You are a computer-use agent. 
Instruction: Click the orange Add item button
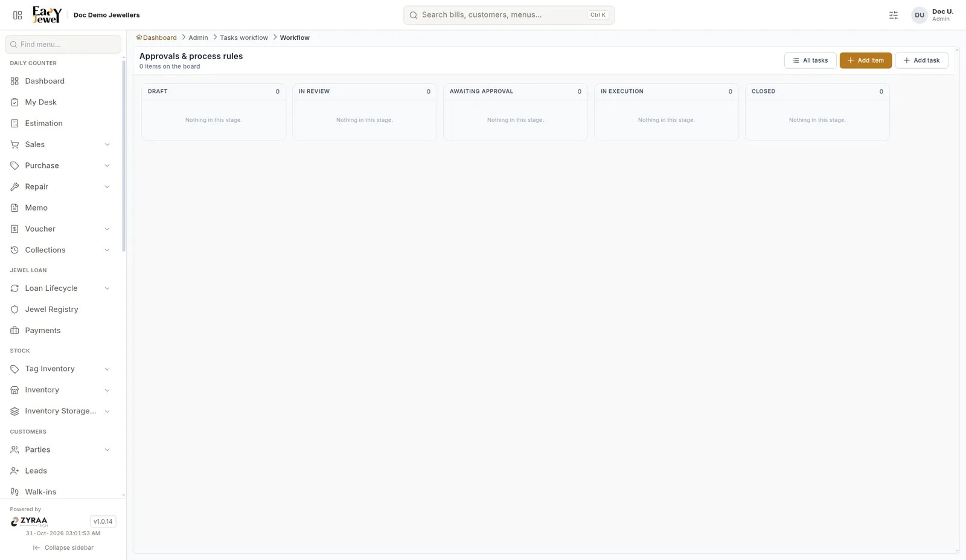pos(865,60)
